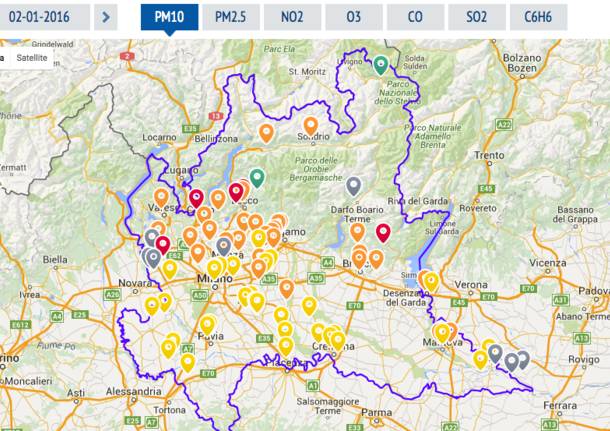Open yellow station marker at Pavia

(207, 324)
